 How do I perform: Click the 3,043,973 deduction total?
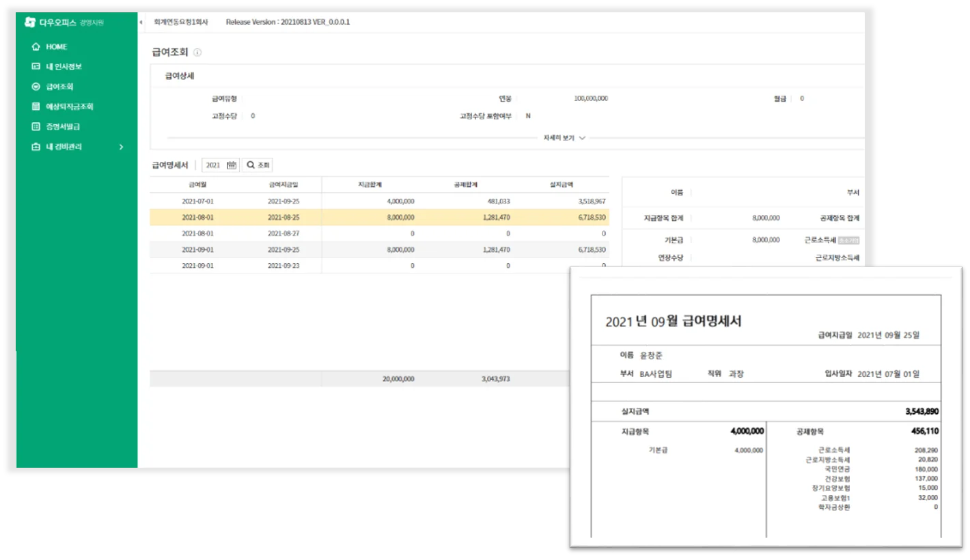pyautogui.click(x=495, y=379)
